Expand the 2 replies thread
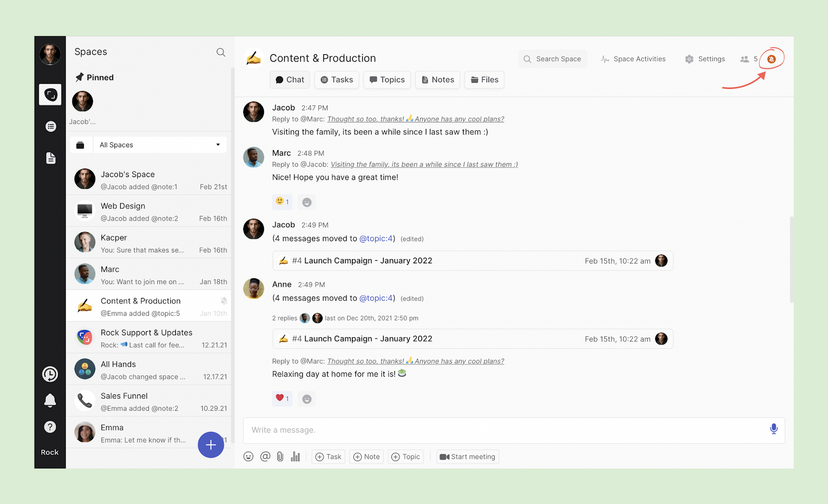Image resolution: width=828 pixels, height=504 pixels. point(285,318)
